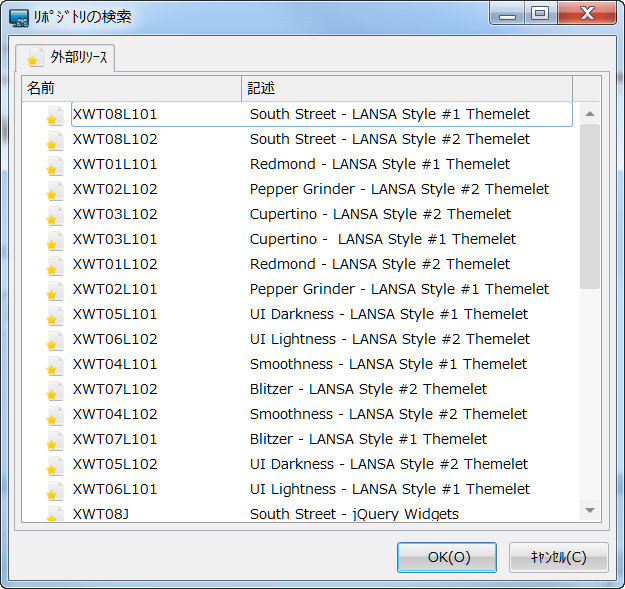Screen dimensions: 625x589
Task: Click the star icon beside XWT08L101
Action: pos(55,116)
